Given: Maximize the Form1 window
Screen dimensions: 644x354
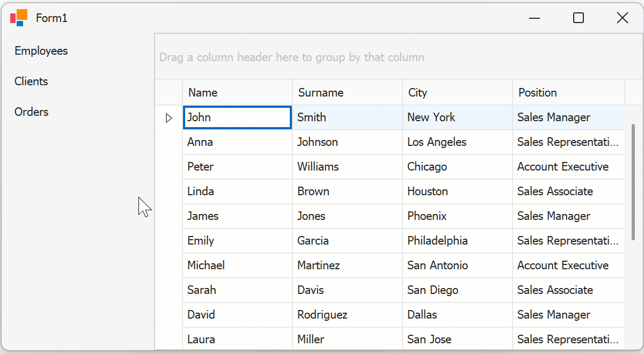Looking at the screenshot, I should tap(579, 18).
